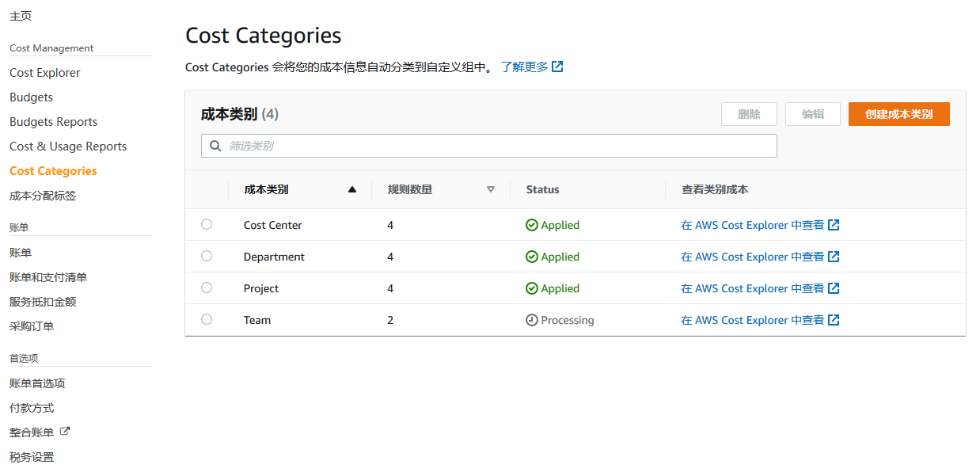Select Cost Categories in the sidebar
Viewport: 980px width, 476px height.
point(53,170)
